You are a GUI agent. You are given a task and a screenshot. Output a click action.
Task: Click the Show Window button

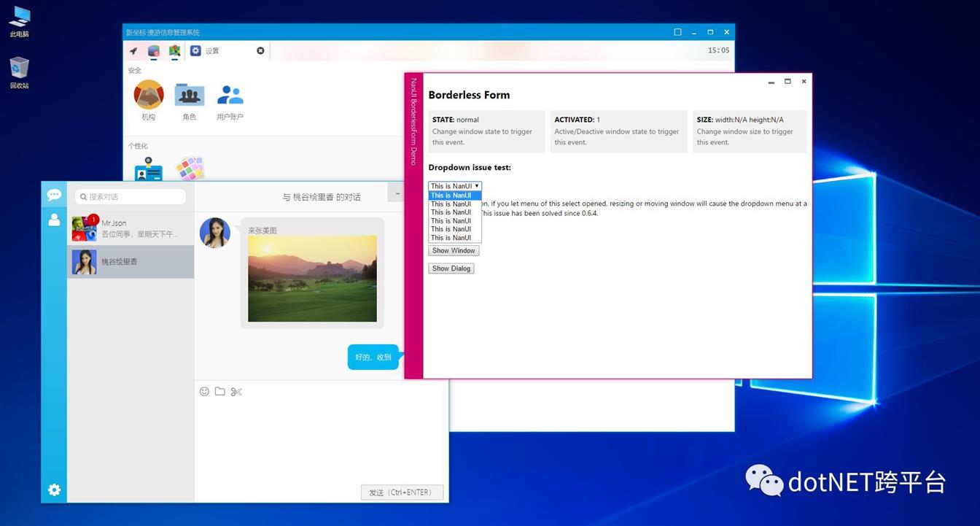454,250
